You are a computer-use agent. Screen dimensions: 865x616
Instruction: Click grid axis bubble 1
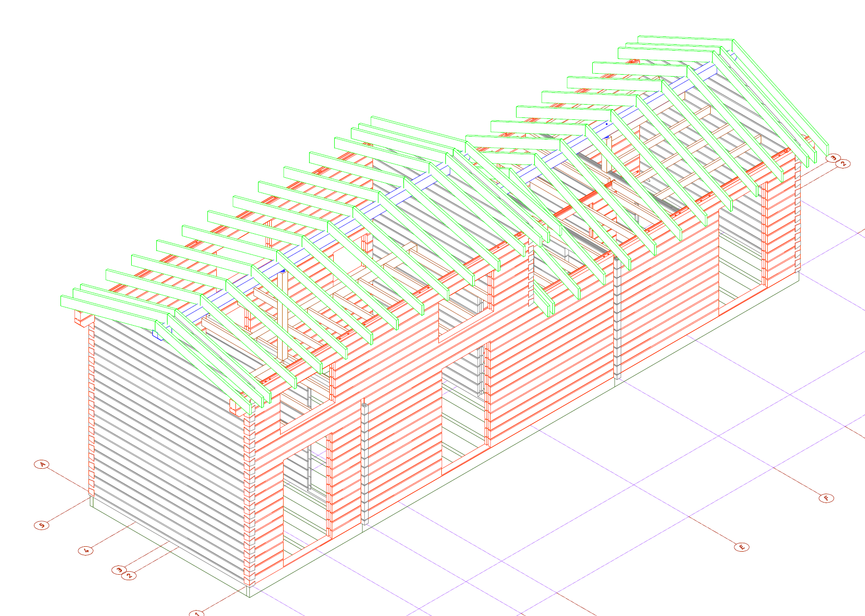point(197,613)
